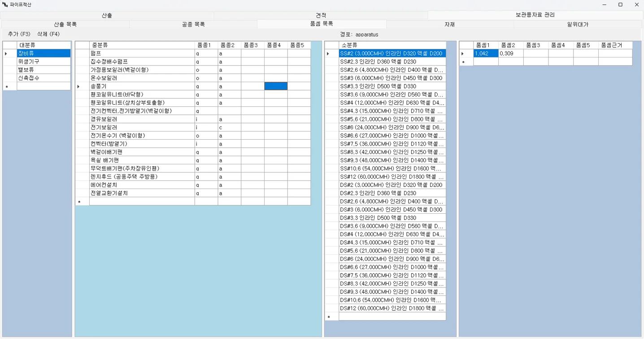Viewport: 644px width, 339px height.
Task: Select the 경유보일러 row
Action: click(142, 119)
